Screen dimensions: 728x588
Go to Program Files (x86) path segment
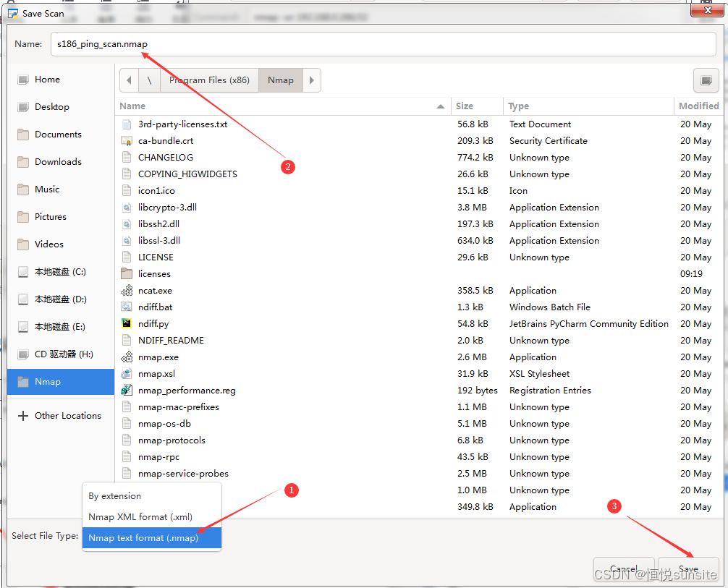tap(209, 80)
